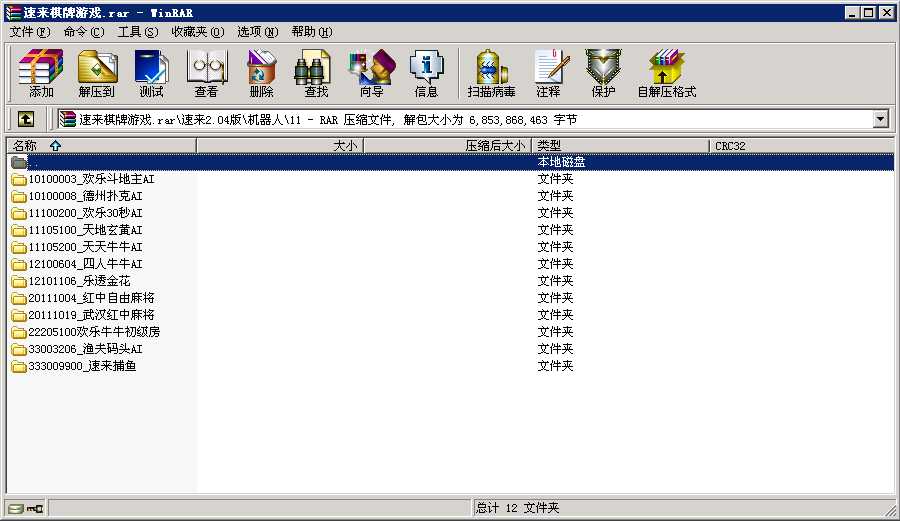This screenshot has width=900, height=521.
Task: Select folder name 12100604_四人牛牛AI
Action: [x=86, y=264]
